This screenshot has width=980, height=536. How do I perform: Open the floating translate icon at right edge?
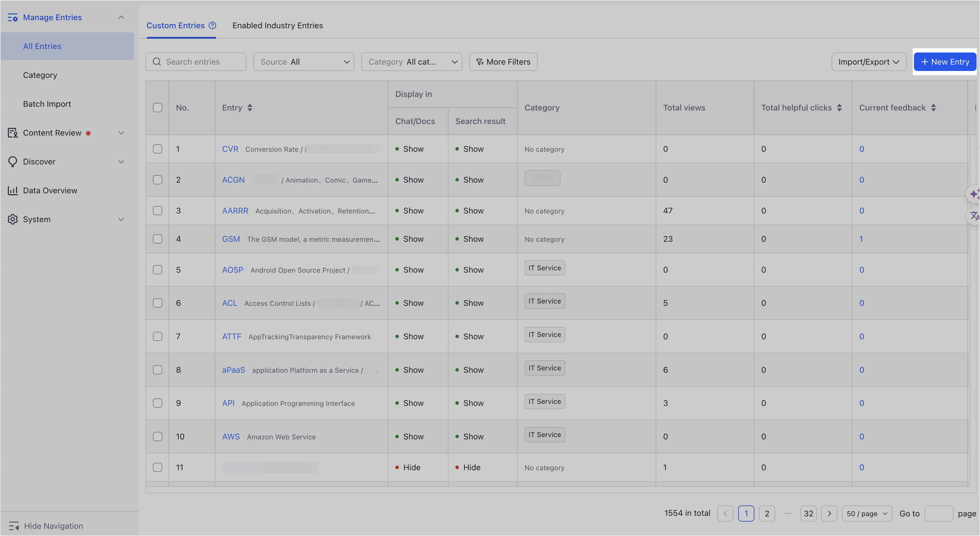click(974, 216)
